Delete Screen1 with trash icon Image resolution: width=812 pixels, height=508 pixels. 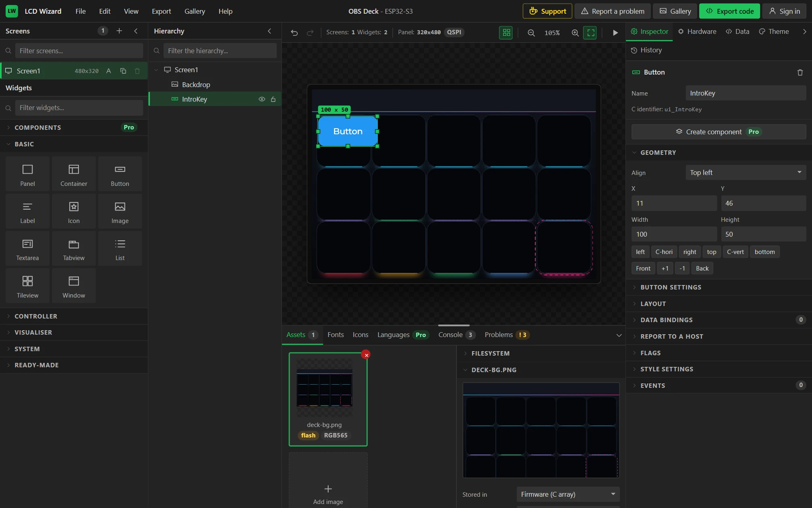(x=137, y=71)
